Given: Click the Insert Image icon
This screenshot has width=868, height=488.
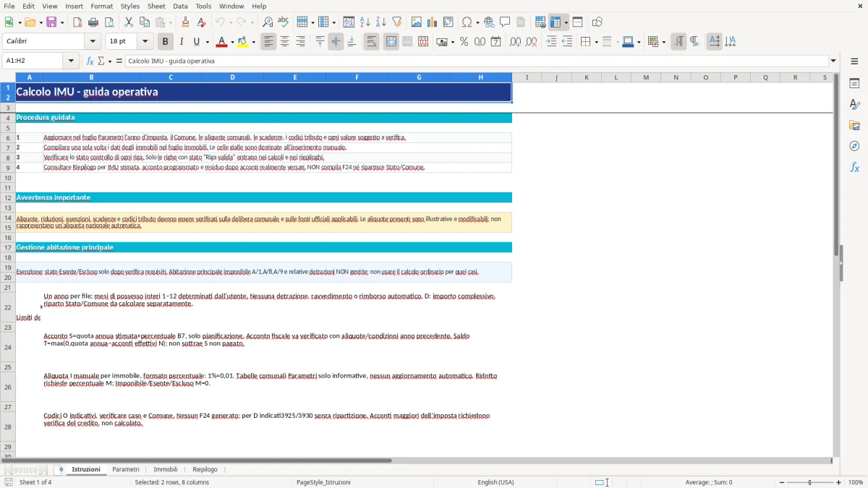Looking at the screenshot, I should point(416,22).
